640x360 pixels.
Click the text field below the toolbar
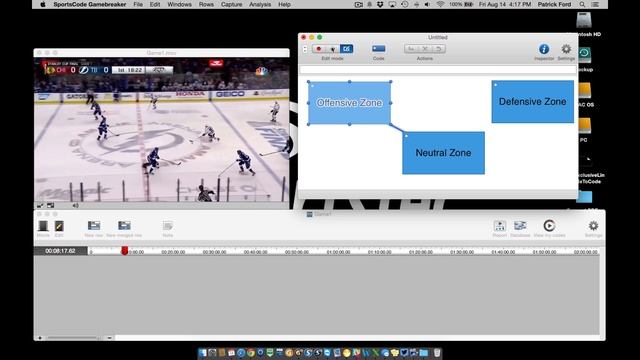[438, 70]
